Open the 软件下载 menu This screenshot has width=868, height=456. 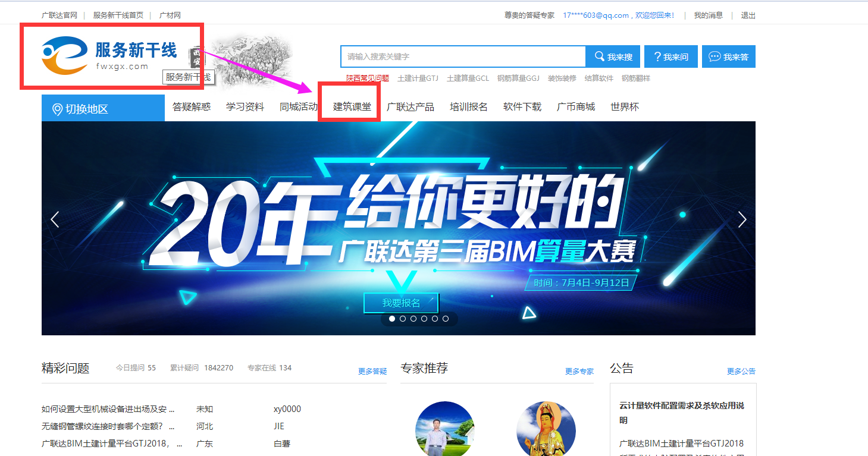tap(522, 107)
